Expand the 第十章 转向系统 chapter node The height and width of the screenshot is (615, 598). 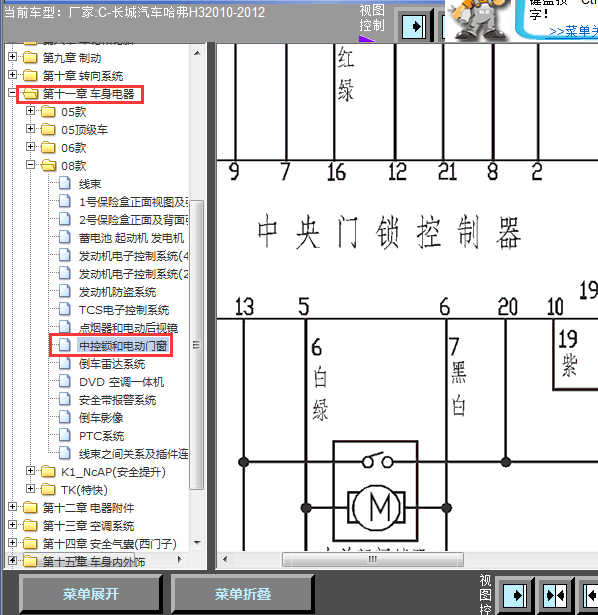click(13, 75)
